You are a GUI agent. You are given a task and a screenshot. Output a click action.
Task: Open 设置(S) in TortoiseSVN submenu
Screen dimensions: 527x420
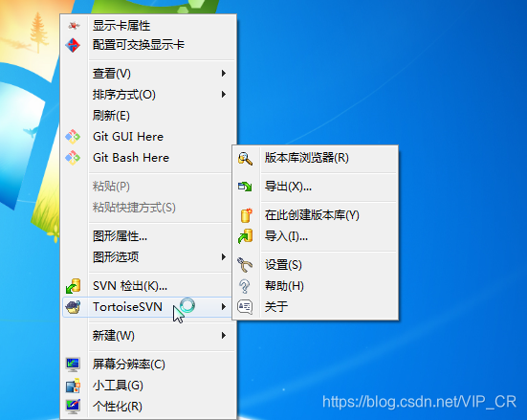(316, 265)
